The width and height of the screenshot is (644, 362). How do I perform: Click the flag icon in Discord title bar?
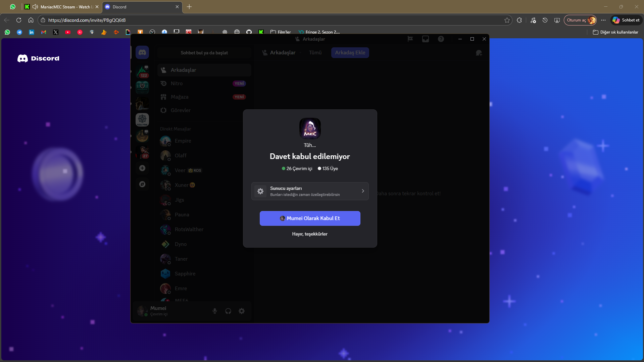(x=410, y=39)
